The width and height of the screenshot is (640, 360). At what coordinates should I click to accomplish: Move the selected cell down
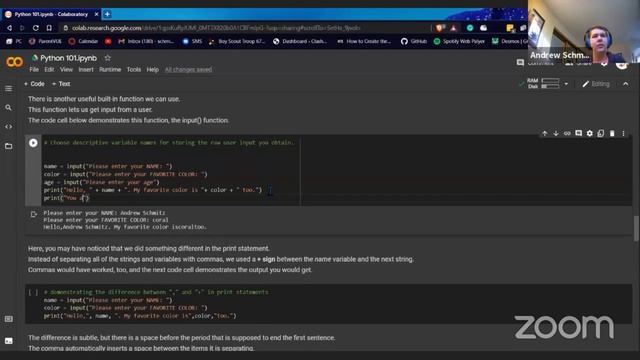click(556, 133)
